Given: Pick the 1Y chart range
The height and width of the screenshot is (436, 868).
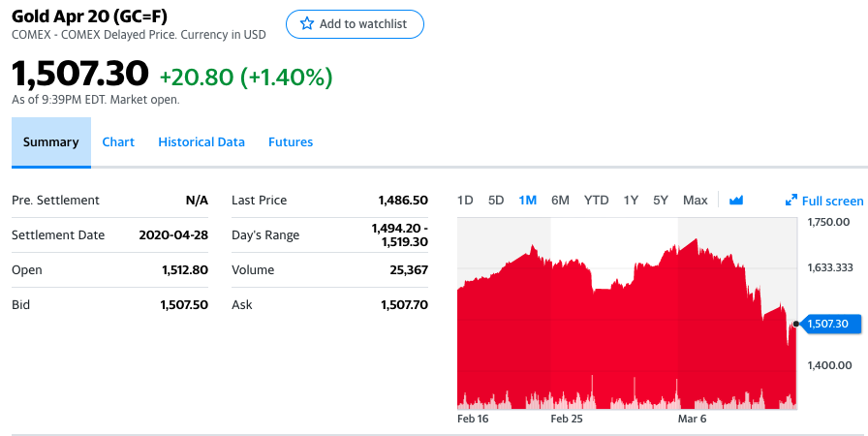Looking at the screenshot, I should pyautogui.click(x=631, y=201).
